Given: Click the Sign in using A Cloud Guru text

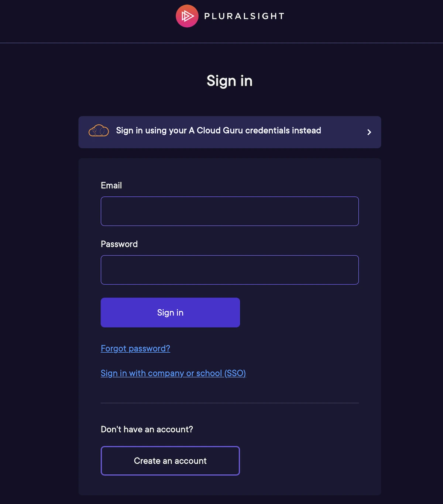Looking at the screenshot, I should coord(219,131).
